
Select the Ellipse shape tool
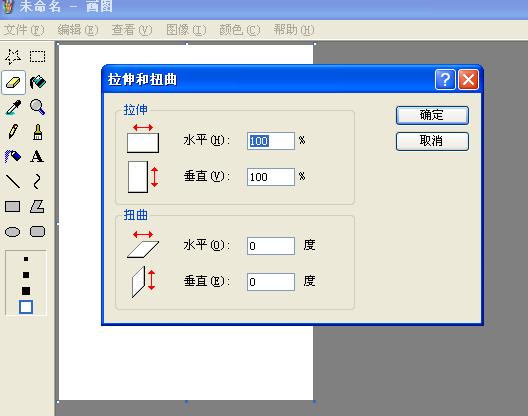12,232
